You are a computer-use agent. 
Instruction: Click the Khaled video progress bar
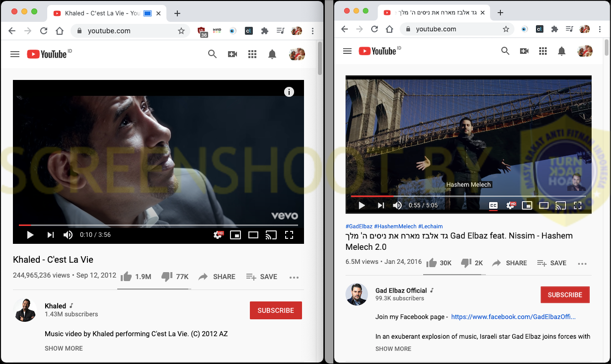pyautogui.click(x=158, y=225)
